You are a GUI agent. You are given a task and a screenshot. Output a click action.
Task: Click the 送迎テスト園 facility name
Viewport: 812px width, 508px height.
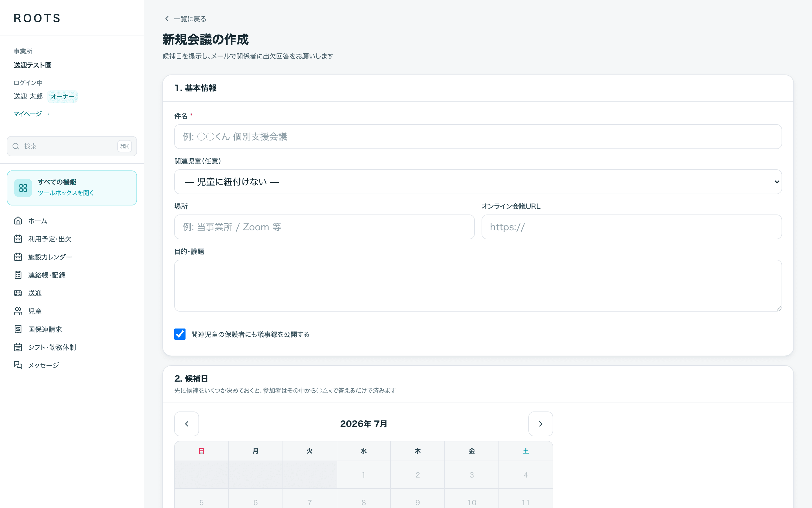pyautogui.click(x=32, y=65)
